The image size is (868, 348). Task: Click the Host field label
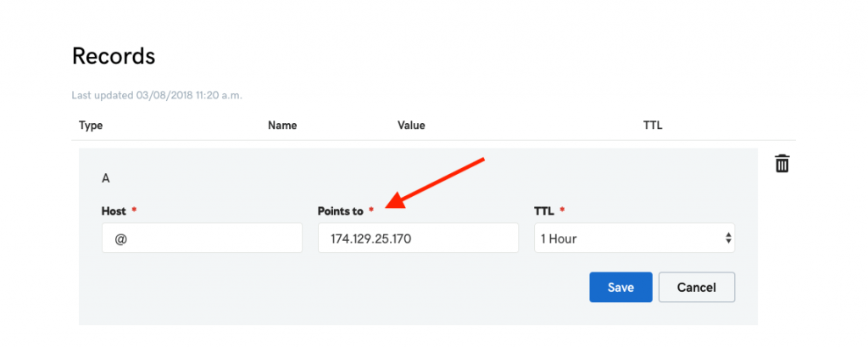(x=114, y=211)
